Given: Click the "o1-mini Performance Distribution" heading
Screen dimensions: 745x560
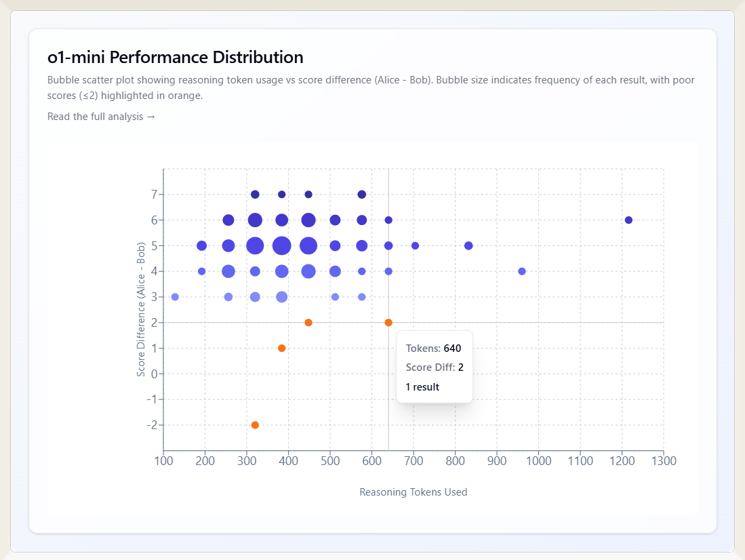Looking at the screenshot, I should pos(176,57).
